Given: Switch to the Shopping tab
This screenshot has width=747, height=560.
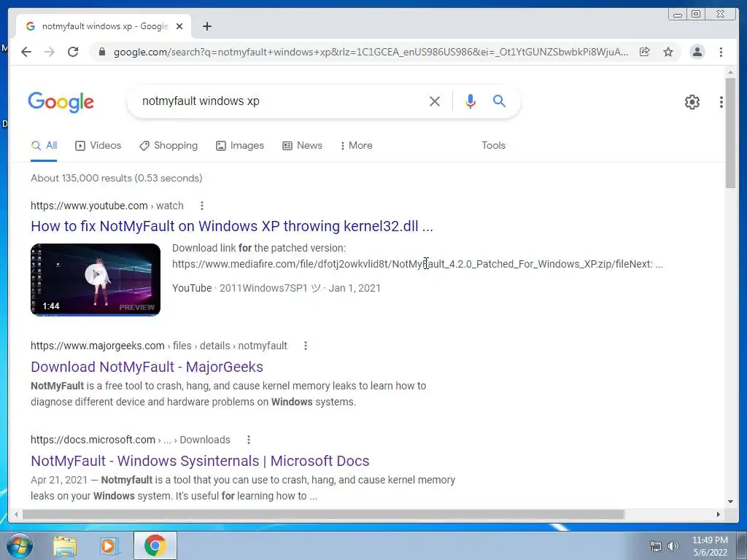Looking at the screenshot, I should (169, 146).
